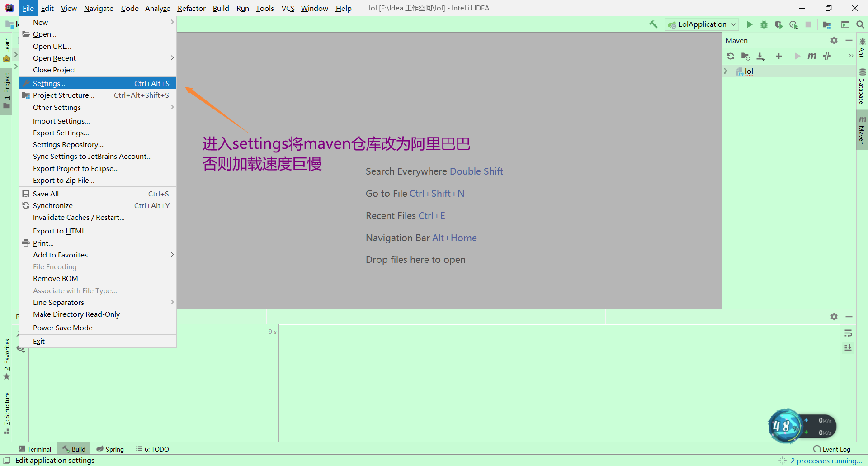868x466 pixels.
Task: Open the Ant side tool window
Action: coord(862,48)
